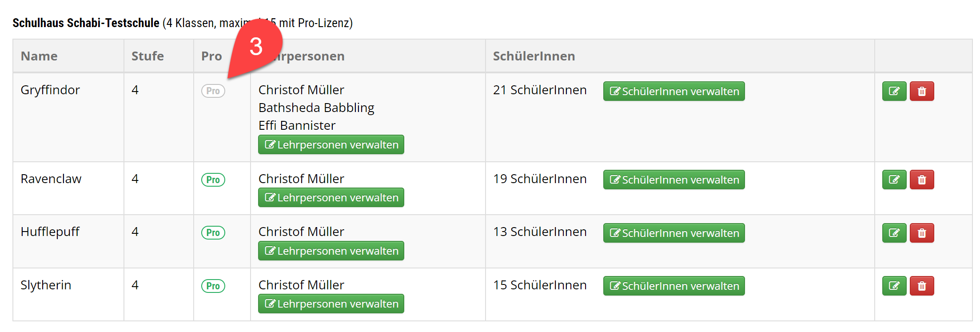Select teacher name Bathsheda Babbling
This screenshot has width=980, height=332.
(x=316, y=108)
